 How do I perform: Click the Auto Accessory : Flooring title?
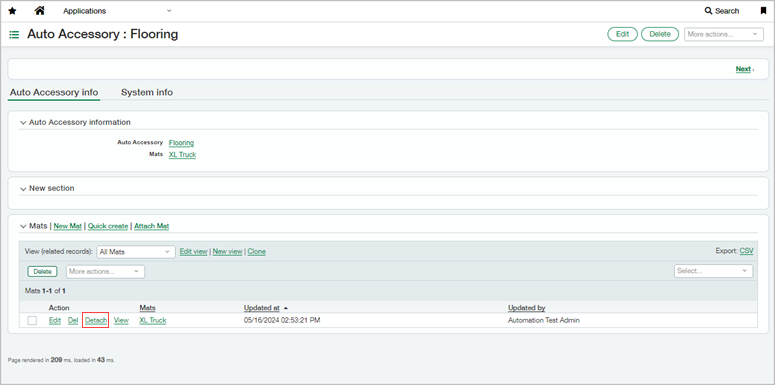pyautogui.click(x=102, y=34)
